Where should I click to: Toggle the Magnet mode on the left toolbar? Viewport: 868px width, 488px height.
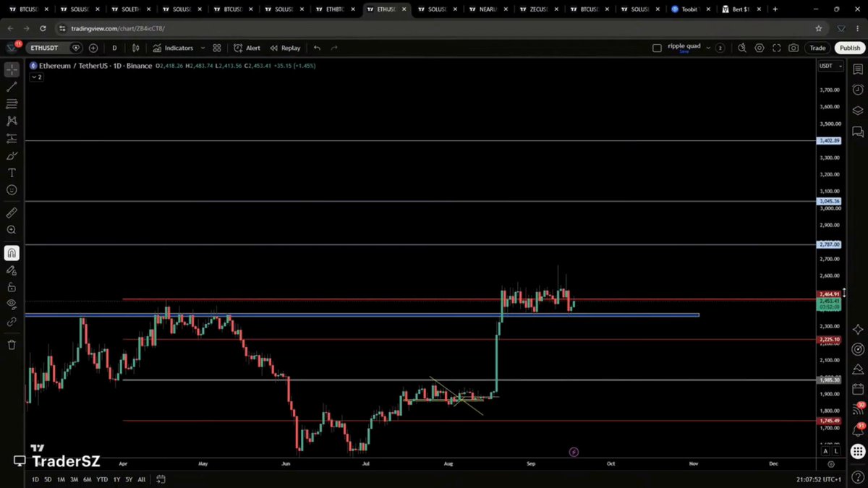point(12,253)
